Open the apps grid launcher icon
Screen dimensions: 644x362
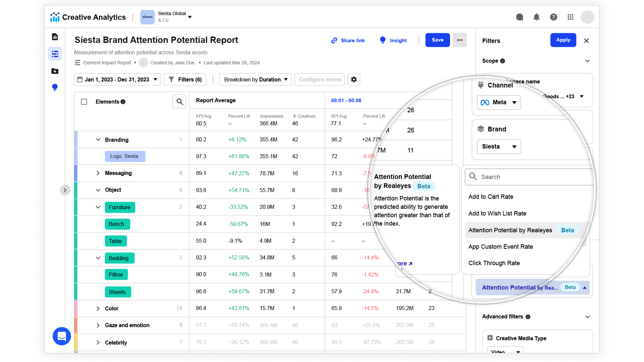click(570, 17)
